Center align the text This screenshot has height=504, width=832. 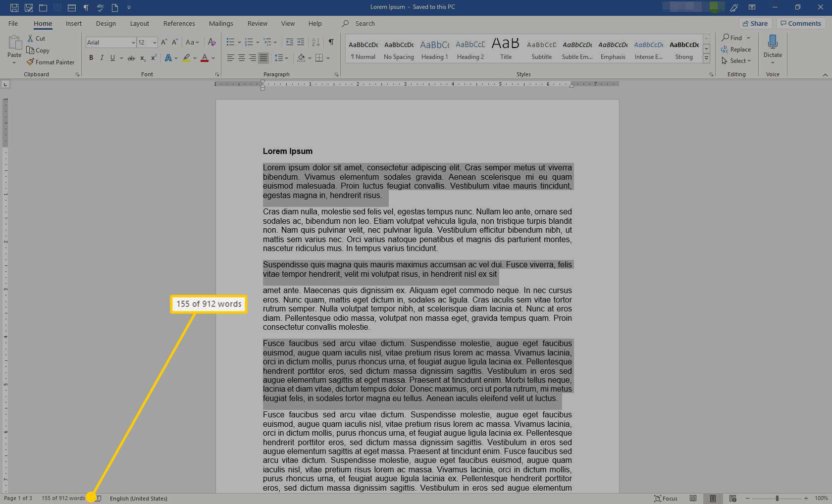pos(242,58)
